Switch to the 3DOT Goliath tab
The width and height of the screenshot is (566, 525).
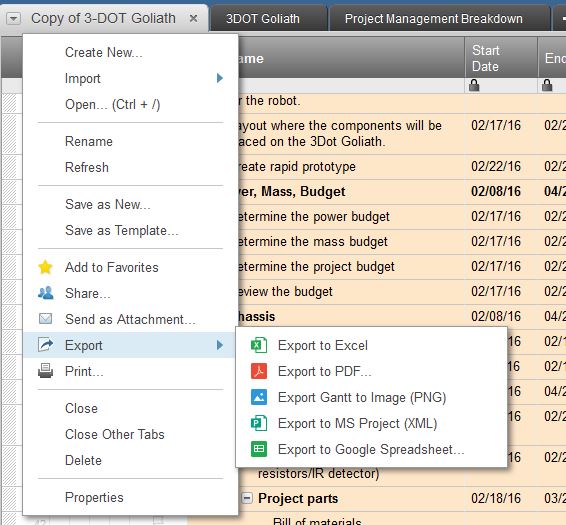pos(263,19)
